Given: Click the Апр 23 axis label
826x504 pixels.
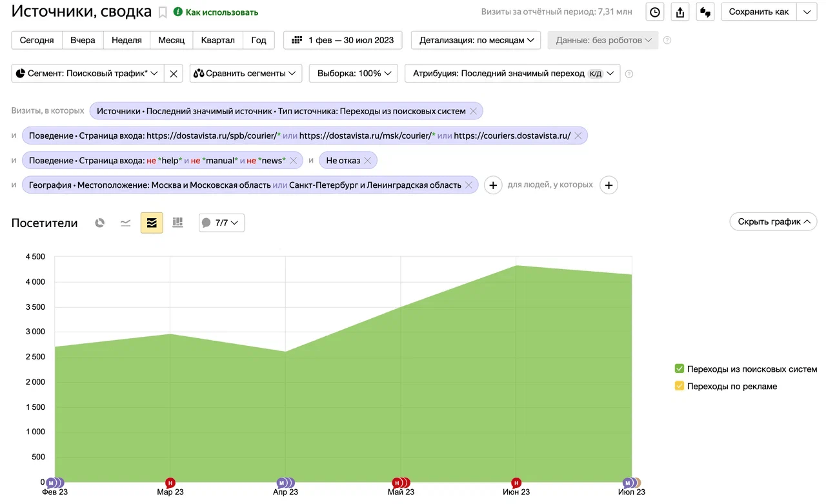Looking at the screenshot, I should click(285, 492).
